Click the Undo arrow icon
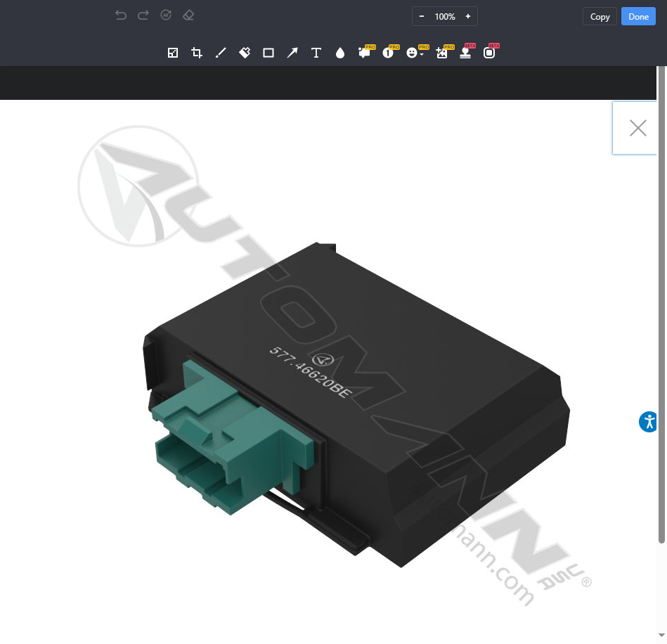This screenshot has height=644, width=667. click(121, 15)
